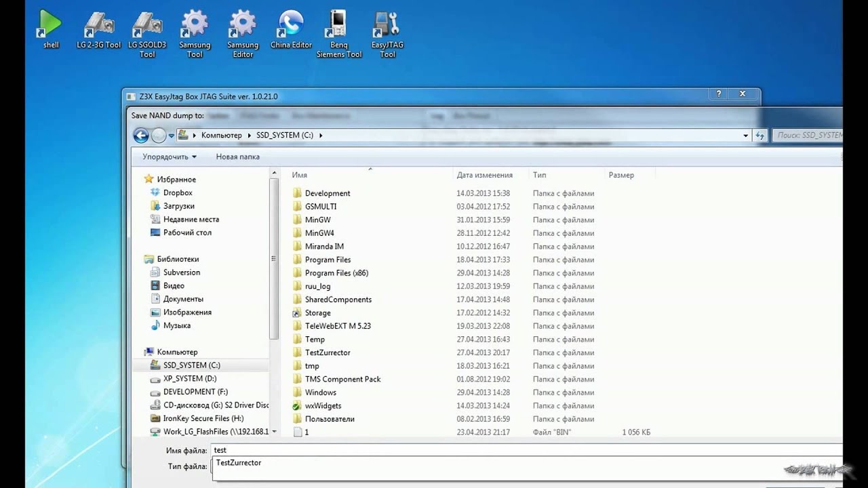
Task: Open the Subversion library
Action: coord(182,272)
